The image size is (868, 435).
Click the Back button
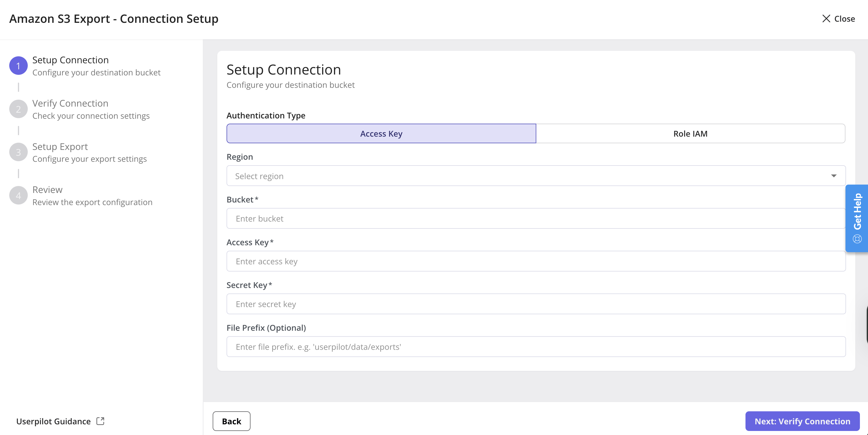click(x=231, y=421)
